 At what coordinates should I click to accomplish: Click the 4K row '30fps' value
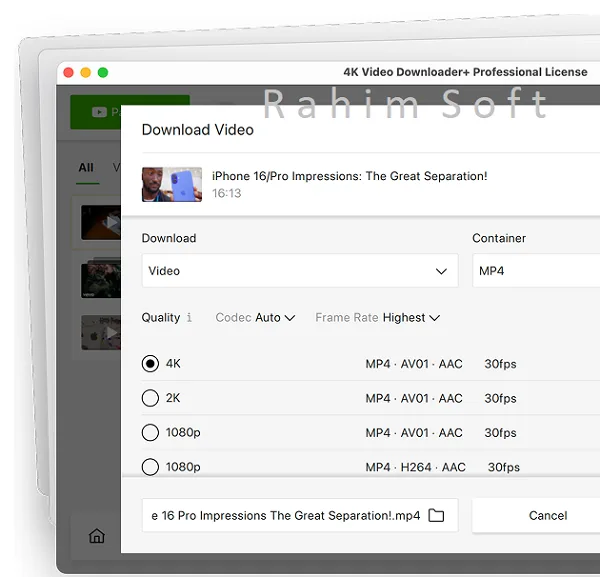500,364
